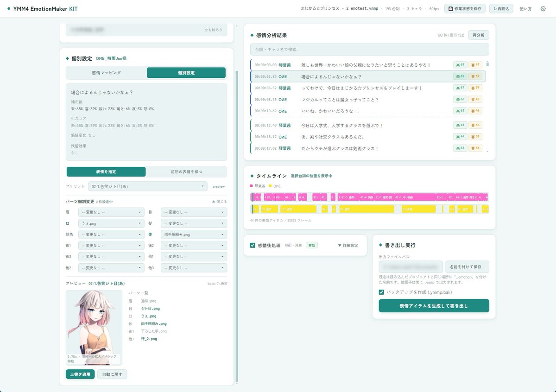Click the yellow 02.笑顔 timeline item
This screenshot has width=556, height=392.
(418, 209)
